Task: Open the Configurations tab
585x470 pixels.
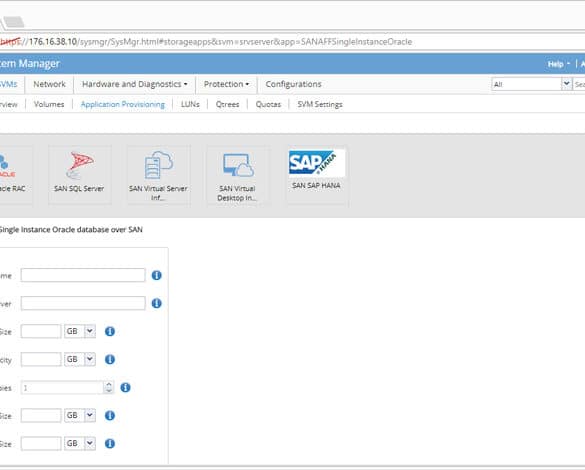Action: point(294,84)
